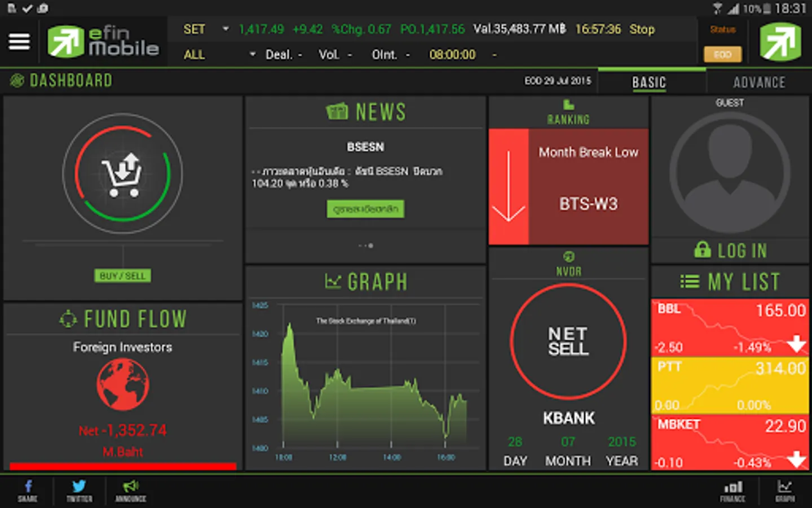Open the PTT stock row in My List

click(x=730, y=385)
